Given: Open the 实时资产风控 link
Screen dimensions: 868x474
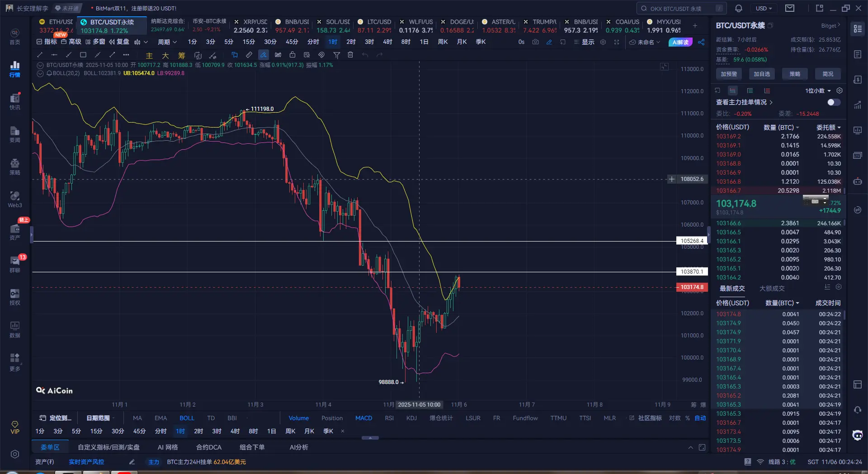Looking at the screenshot, I should click(x=86, y=462).
